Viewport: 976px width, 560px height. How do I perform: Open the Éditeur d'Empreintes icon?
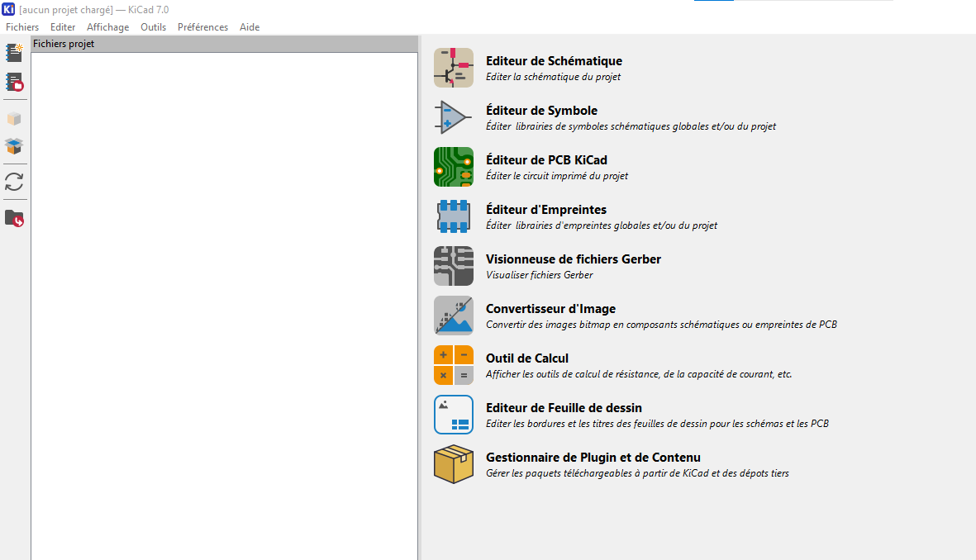[x=454, y=216]
